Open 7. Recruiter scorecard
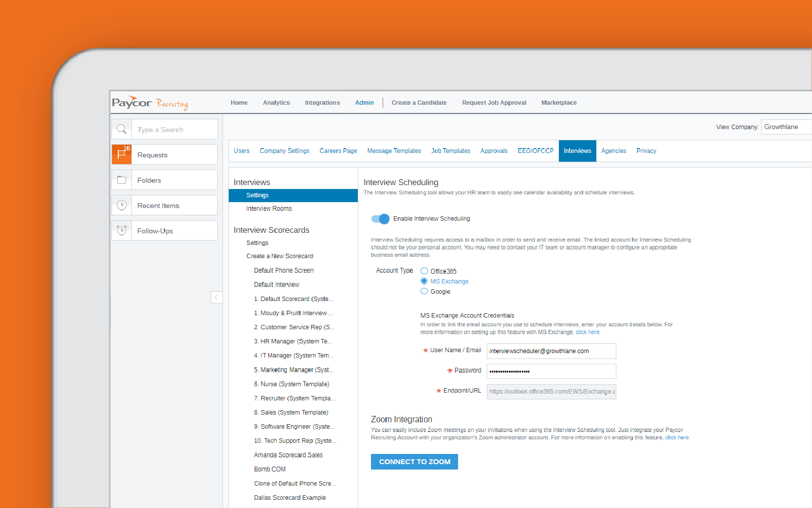Viewport: 812px width, 508px height. point(295,398)
